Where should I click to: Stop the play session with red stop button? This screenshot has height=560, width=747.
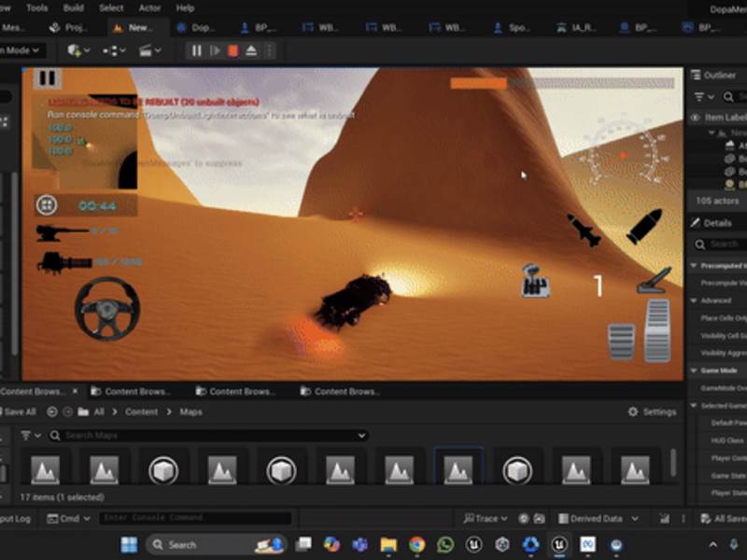pyautogui.click(x=233, y=50)
